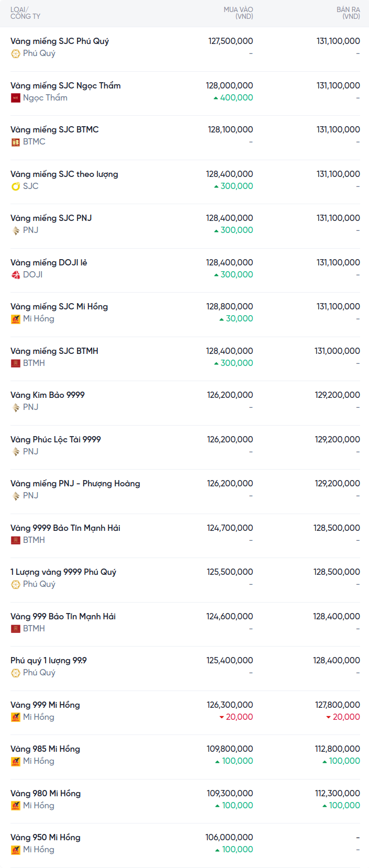Click the DOJI company name link

(32, 275)
